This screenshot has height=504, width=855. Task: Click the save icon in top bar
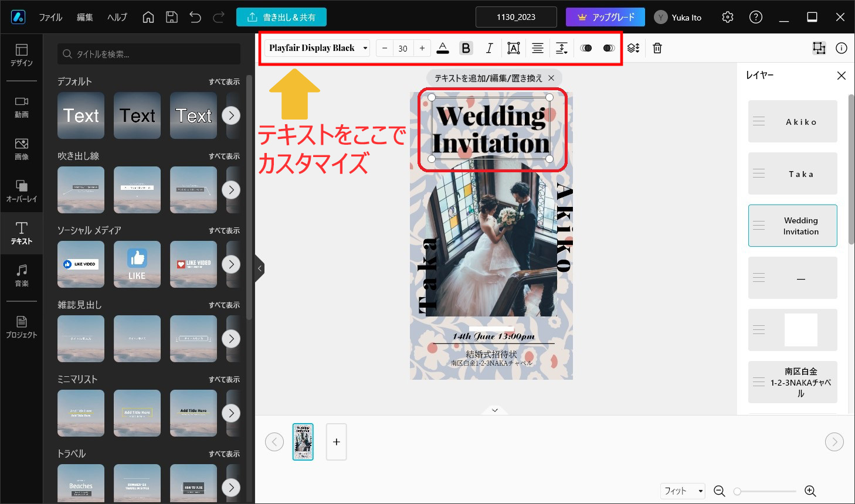(x=172, y=17)
